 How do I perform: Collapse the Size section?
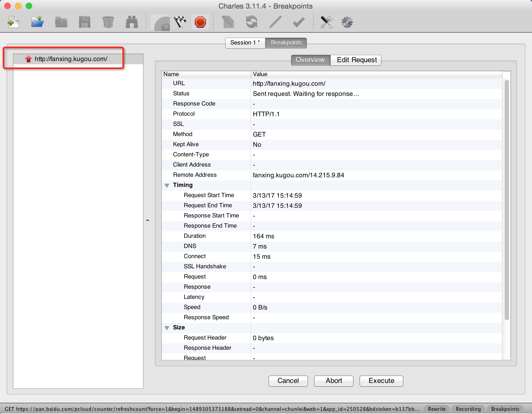pos(167,328)
